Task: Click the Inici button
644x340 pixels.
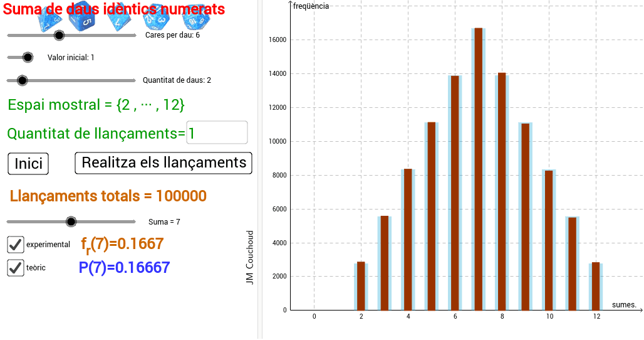Action: [x=28, y=164]
